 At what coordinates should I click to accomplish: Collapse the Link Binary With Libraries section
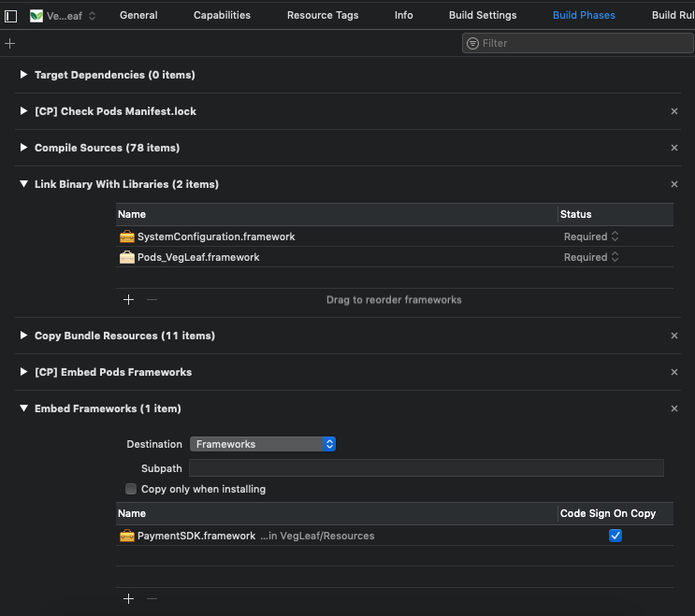[x=23, y=184]
